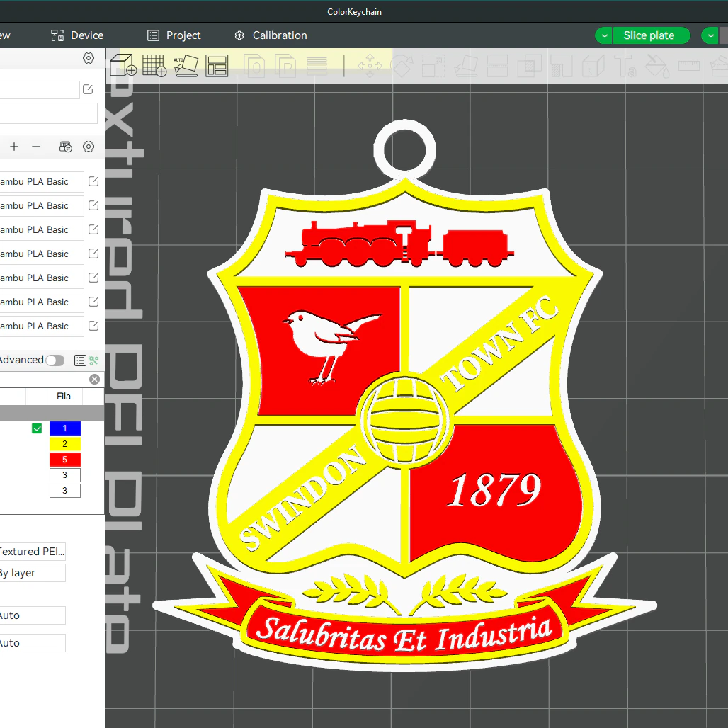
Task: Click the Auto orient toolbar icon
Action: point(186,65)
